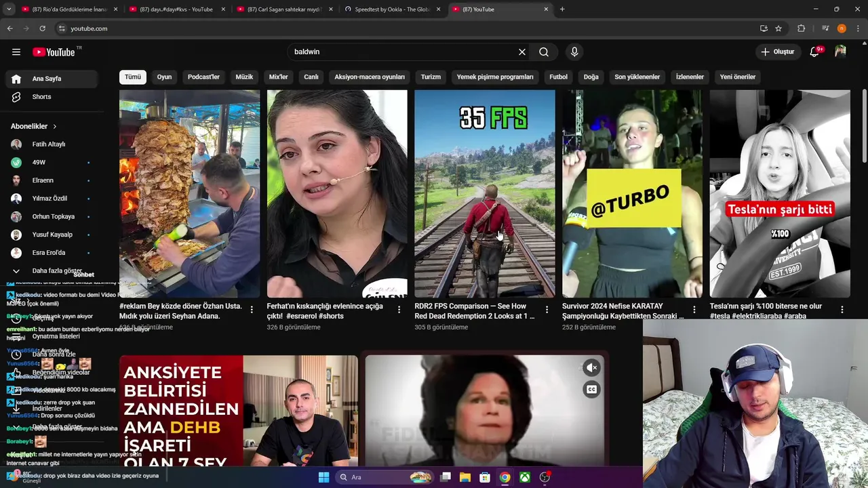
Task: Open the RDR2 35 FPS thumbnail
Action: coord(485,194)
